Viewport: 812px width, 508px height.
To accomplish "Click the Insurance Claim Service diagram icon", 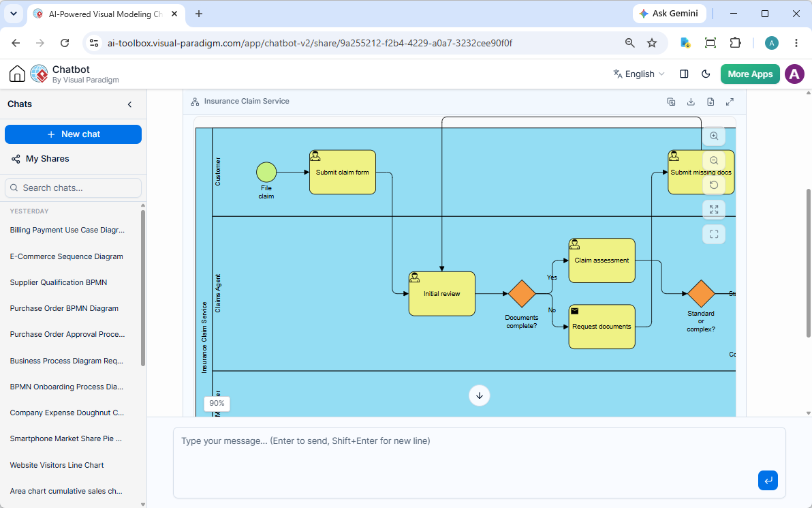I will [x=195, y=102].
